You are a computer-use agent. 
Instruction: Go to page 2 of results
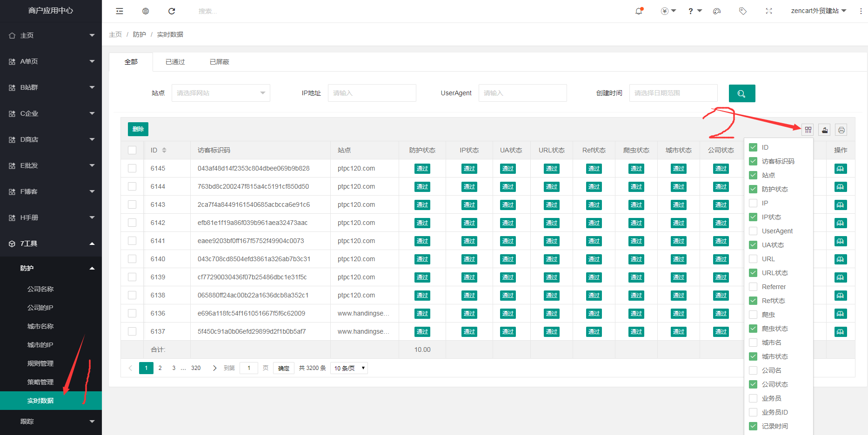coord(160,368)
